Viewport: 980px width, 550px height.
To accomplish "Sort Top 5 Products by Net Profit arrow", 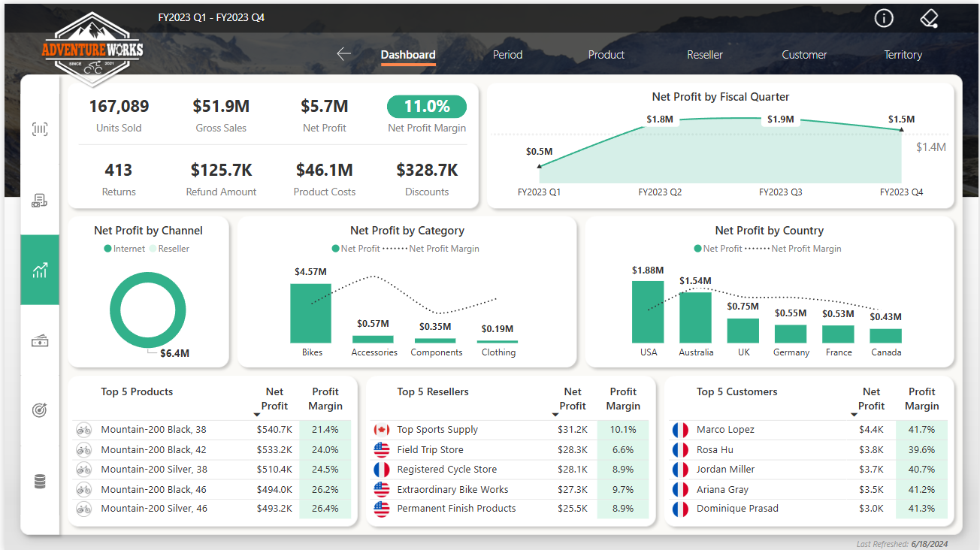I will tap(257, 415).
